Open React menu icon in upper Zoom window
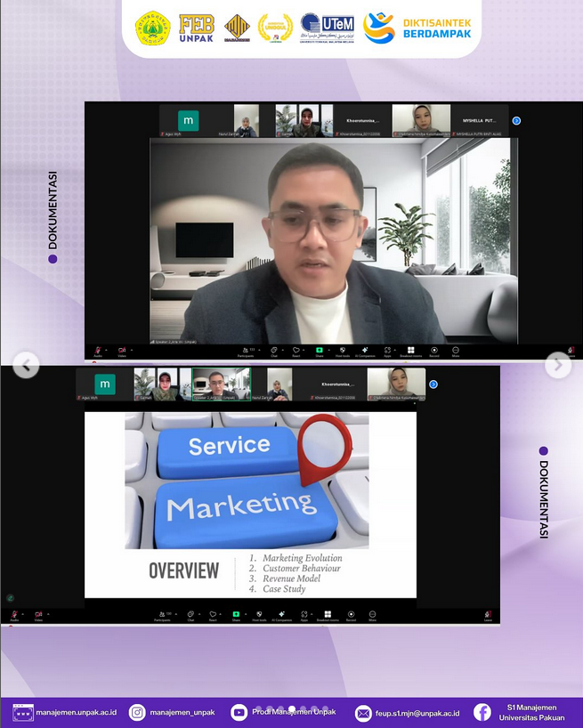Screen dimensions: 583x728 [296, 350]
